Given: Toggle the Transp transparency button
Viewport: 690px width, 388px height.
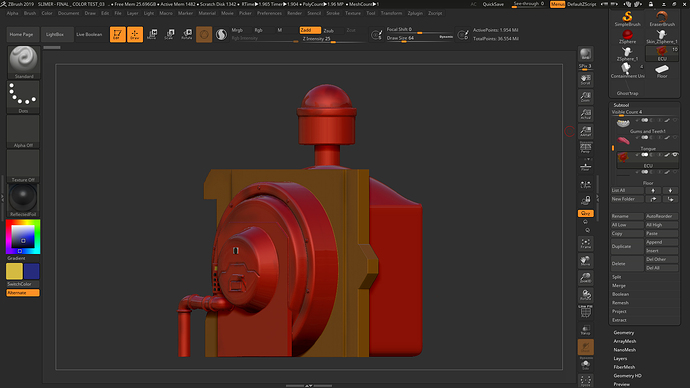Looking at the screenshot, I should coord(586,330).
